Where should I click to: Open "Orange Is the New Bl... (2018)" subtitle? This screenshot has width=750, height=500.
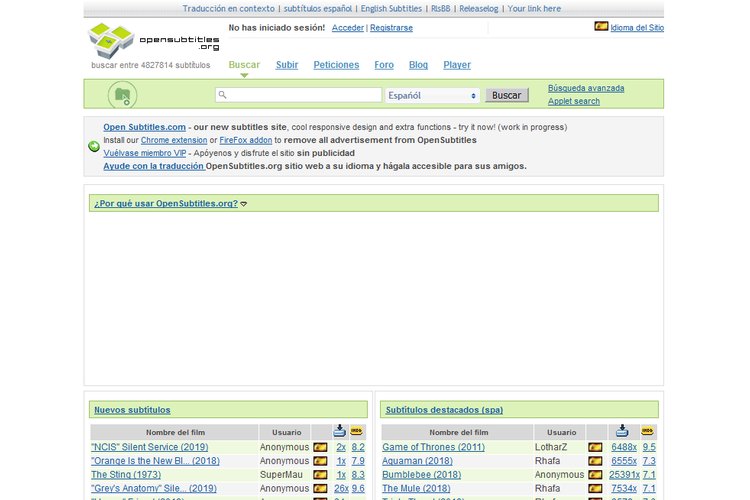pyautogui.click(x=155, y=461)
